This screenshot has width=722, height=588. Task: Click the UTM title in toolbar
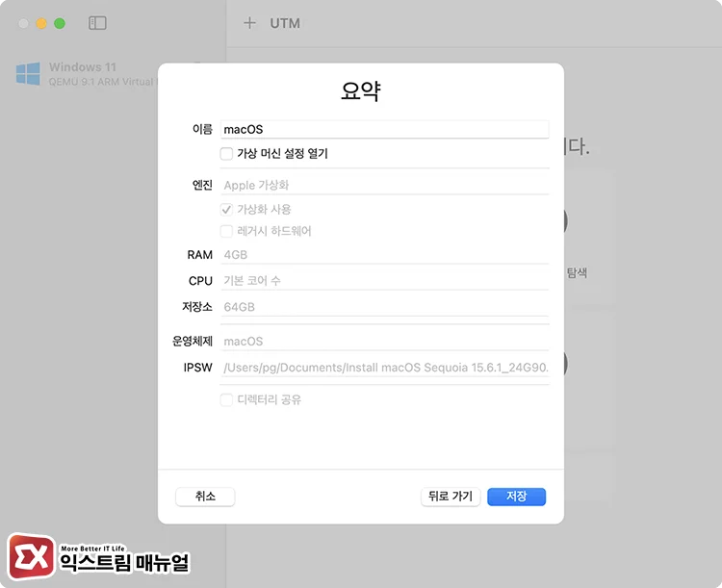(x=285, y=23)
